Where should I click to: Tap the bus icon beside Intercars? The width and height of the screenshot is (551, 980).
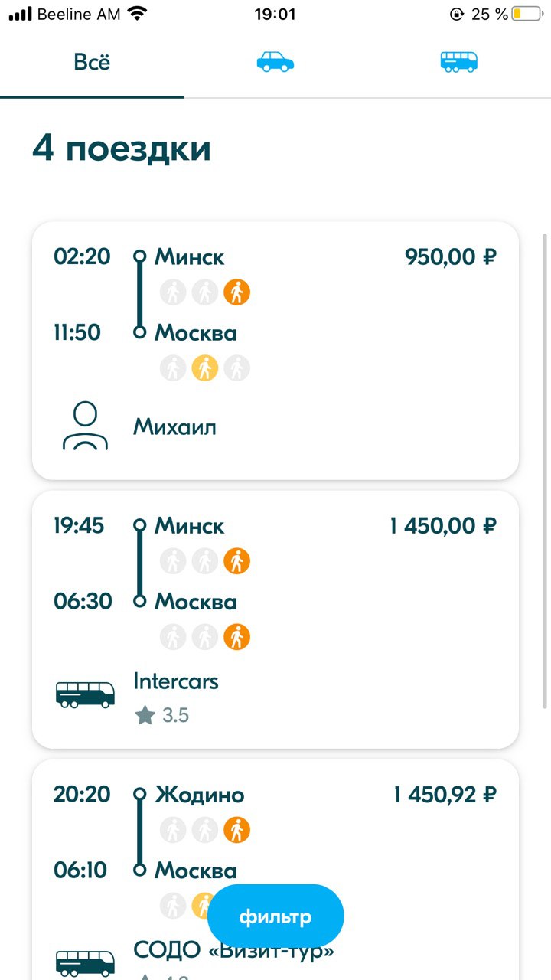[85, 694]
